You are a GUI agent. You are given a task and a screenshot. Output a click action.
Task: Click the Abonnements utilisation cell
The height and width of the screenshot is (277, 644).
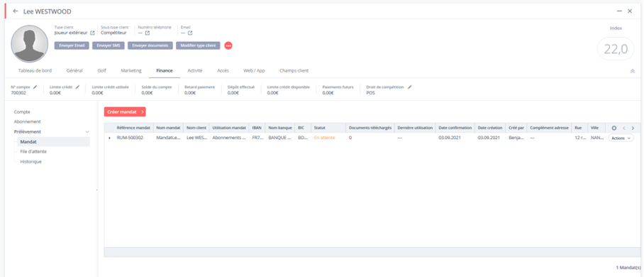point(229,138)
